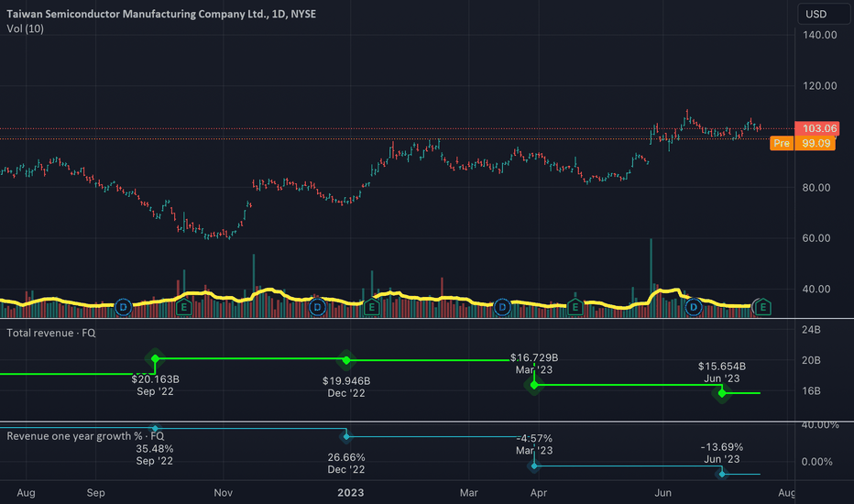Click the 2023 label on time axis
This screenshot has width=854, height=504.
pyautogui.click(x=351, y=493)
